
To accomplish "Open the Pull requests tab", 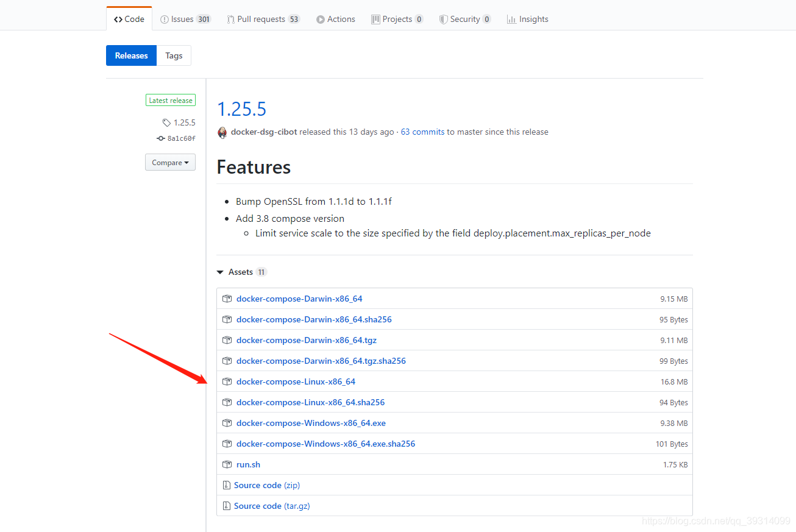I will 263,19.
